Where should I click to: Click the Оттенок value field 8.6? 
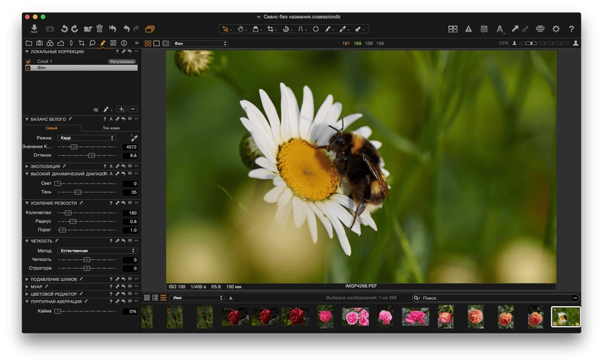click(x=130, y=155)
